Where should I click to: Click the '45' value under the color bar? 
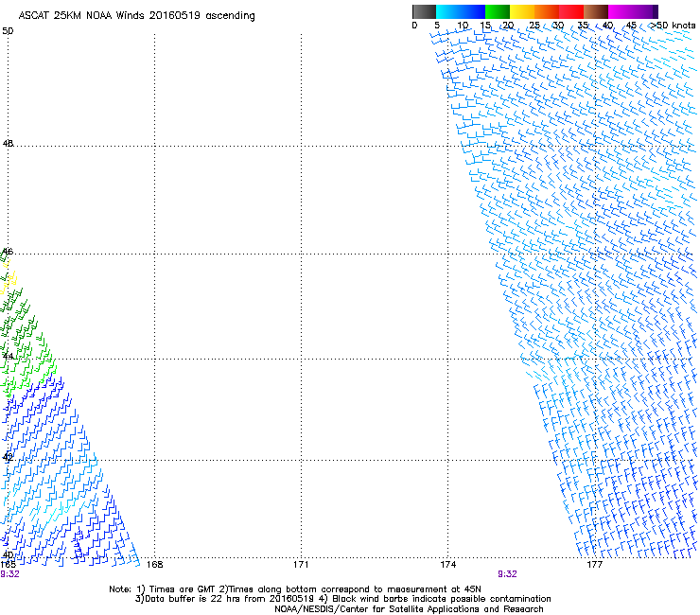point(631,26)
